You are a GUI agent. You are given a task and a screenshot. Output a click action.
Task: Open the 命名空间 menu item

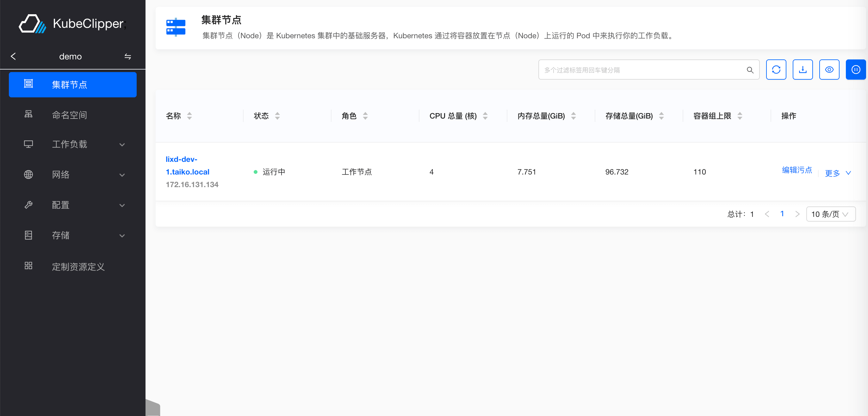69,115
